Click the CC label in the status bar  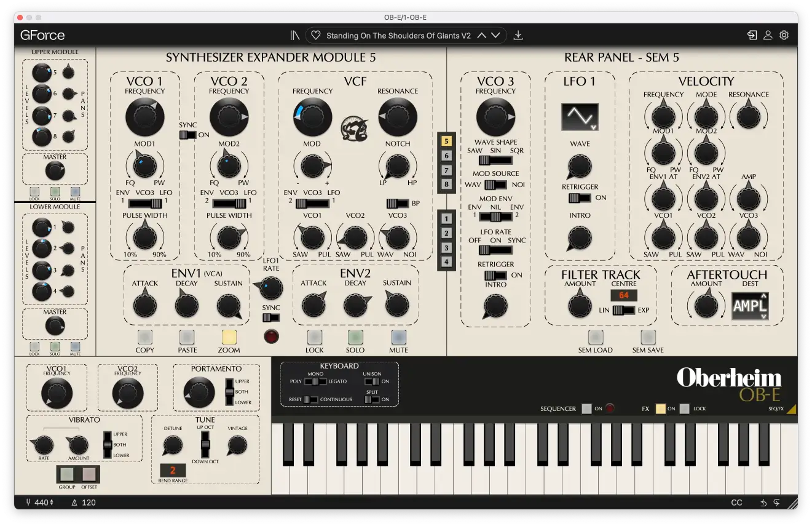736,503
